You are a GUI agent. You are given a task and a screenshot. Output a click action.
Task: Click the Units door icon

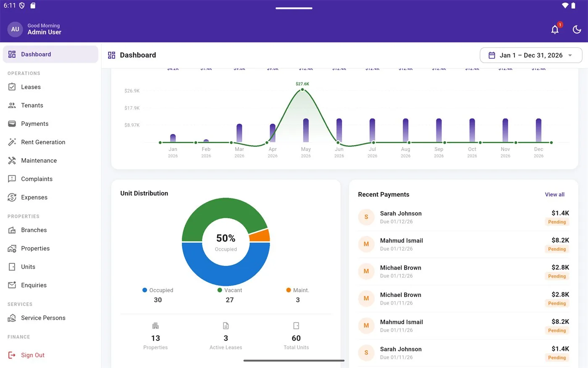pyautogui.click(x=12, y=267)
